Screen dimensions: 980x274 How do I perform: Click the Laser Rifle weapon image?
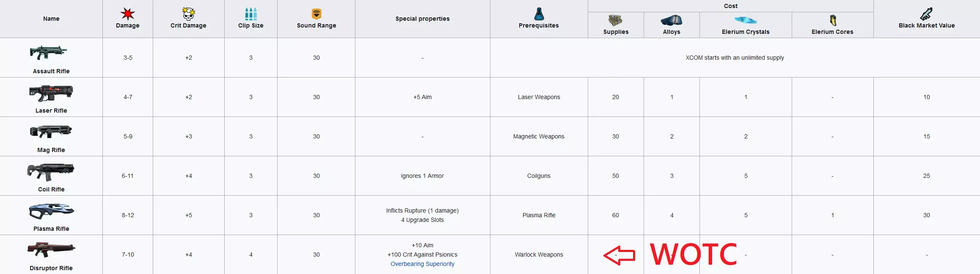click(x=51, y=93)
